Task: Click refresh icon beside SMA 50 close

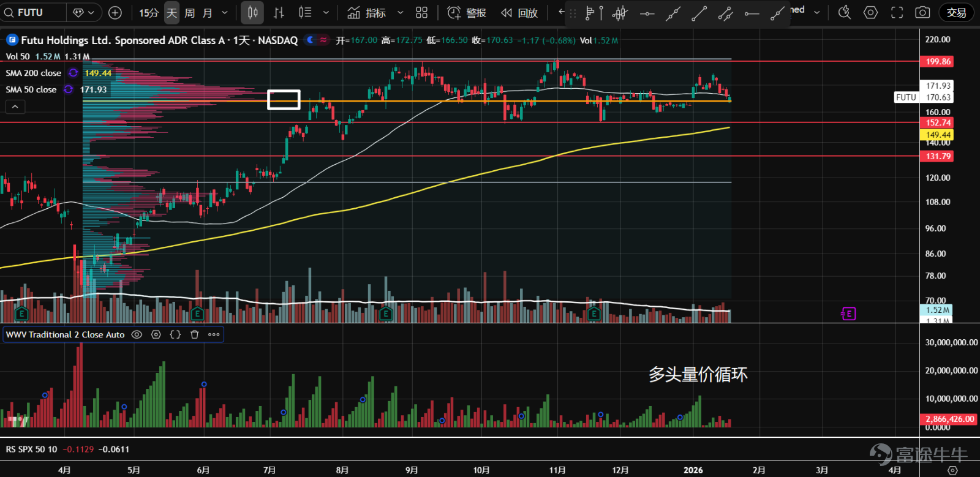Action: click(69, 89)
